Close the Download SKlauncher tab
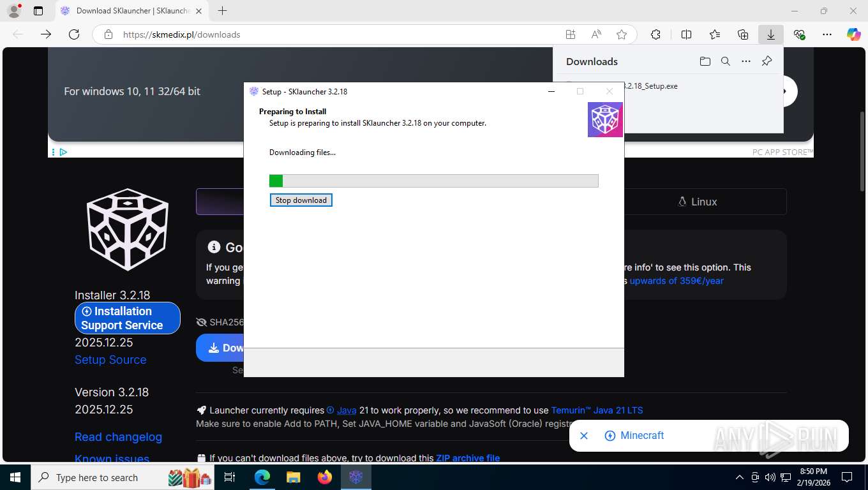868x490 pixels. [198, 11]
